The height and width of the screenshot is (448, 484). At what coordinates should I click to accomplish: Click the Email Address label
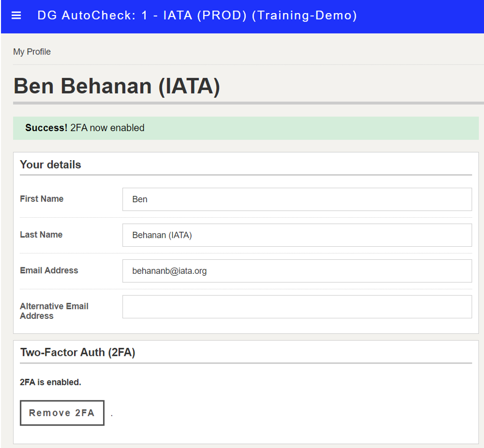pos(49,270)
